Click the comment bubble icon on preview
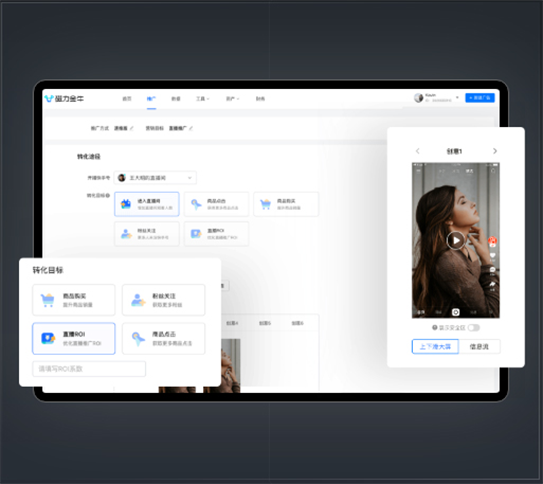Image resolution: width=543 pixels, height=484 pixels. pos(492,270)
